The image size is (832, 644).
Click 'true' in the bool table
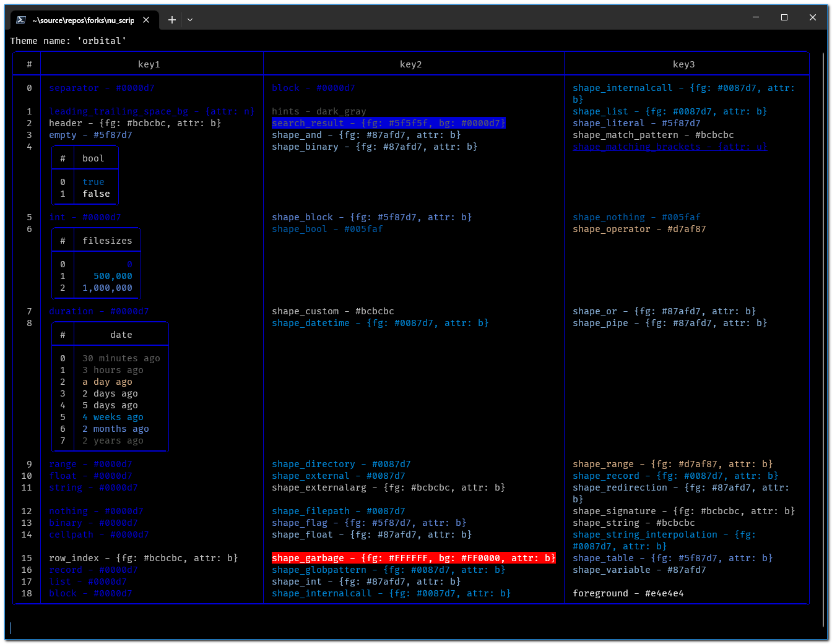point(93,182)
